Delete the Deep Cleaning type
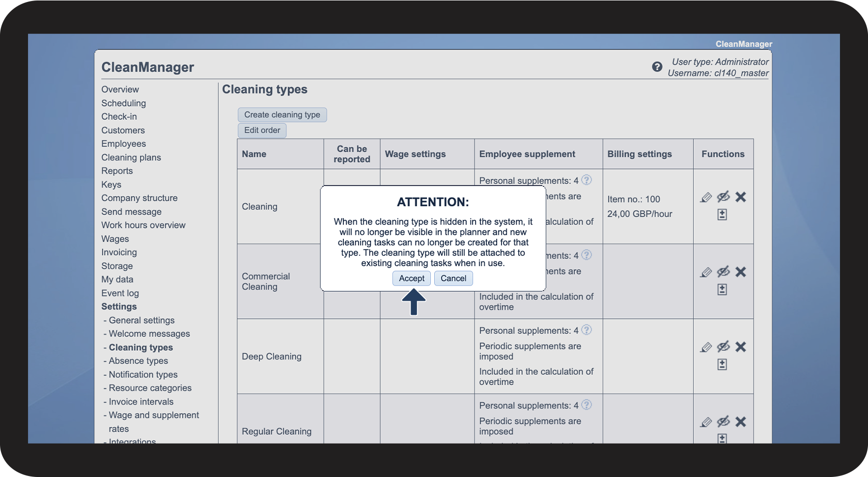Image resolution: width=868 pixels, height=477 pixels. (x=740, y=347)
